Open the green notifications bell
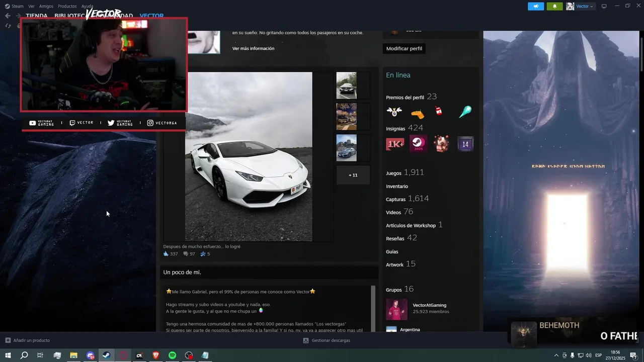The image size is (644, 362). click(x=554, y=6)
